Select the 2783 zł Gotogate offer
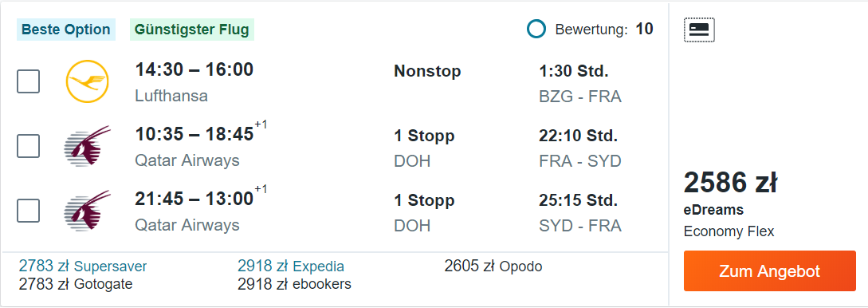This screenshot has height=308, width=868. coord(76,284)
